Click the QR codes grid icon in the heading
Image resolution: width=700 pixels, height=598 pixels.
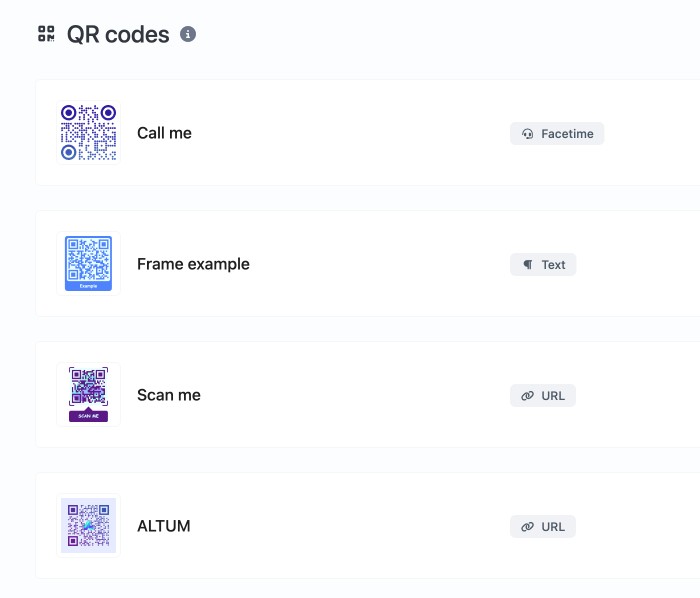pyautogui.click(x=46, y=34)
